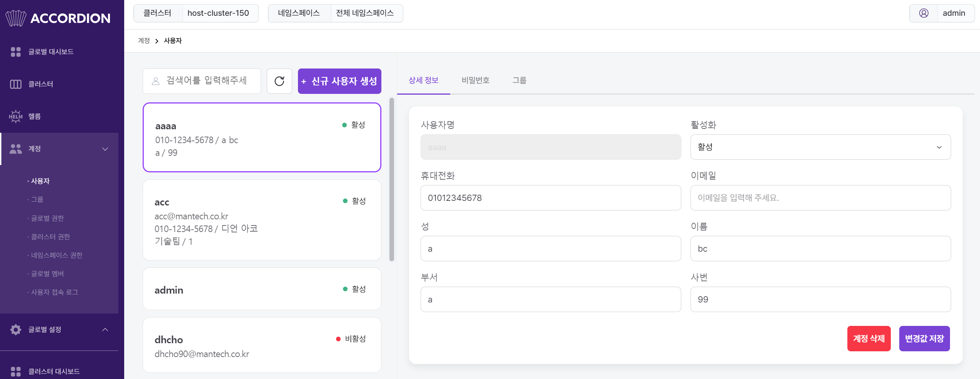Click the 성 last name field

click(x=551, y=249)
